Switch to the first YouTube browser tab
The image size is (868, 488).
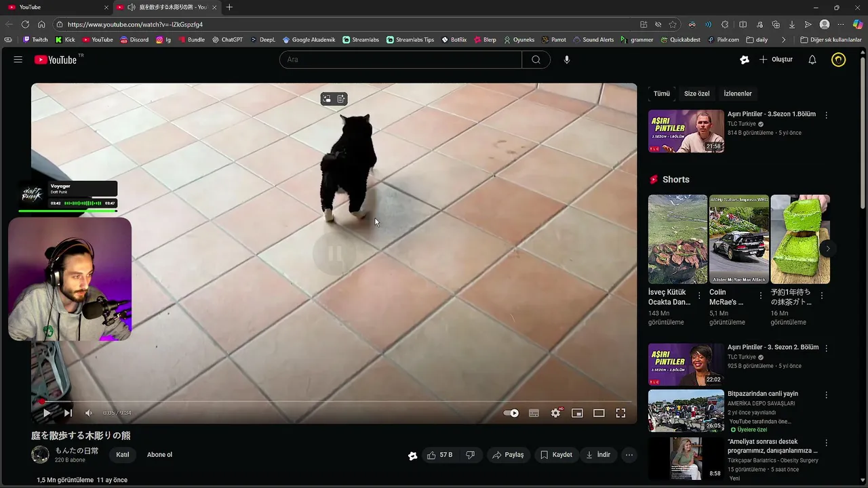coord(57,7)
